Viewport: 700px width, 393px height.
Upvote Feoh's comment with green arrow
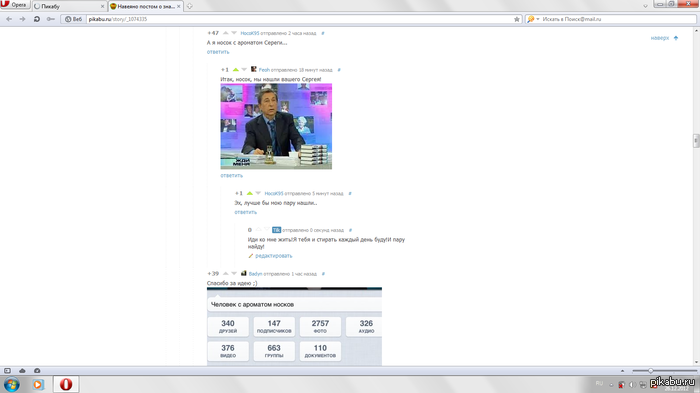pyautogui.click(x=236, y=70)
